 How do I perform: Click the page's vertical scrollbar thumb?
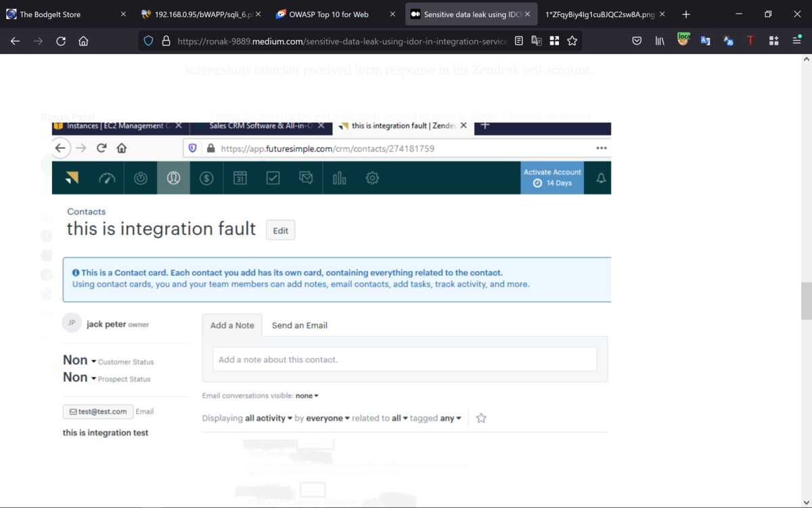806,301
